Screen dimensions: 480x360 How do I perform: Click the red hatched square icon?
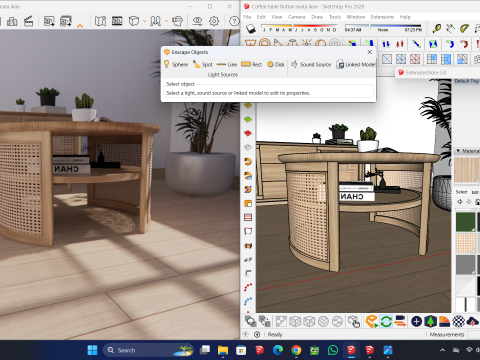(x=415, y=59)
